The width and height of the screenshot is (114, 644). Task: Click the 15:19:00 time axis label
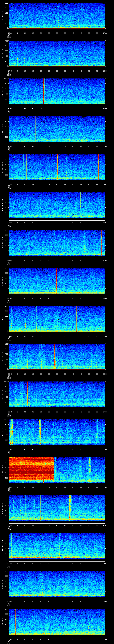pos(9,147)
